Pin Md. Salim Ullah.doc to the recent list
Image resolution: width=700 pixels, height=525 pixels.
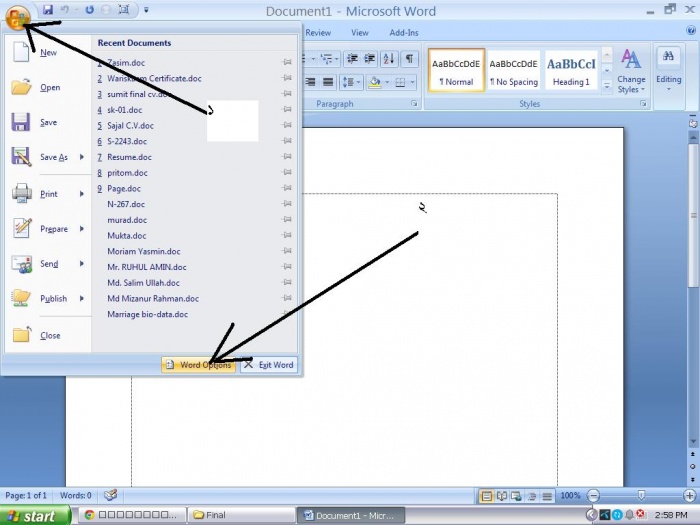point(287,282)
